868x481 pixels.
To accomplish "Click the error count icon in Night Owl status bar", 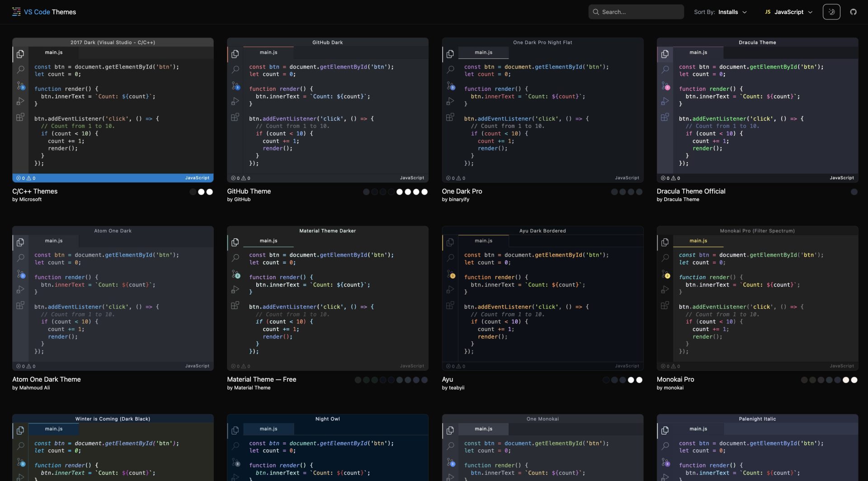I will pyautogui.click(x=233, y=480).
